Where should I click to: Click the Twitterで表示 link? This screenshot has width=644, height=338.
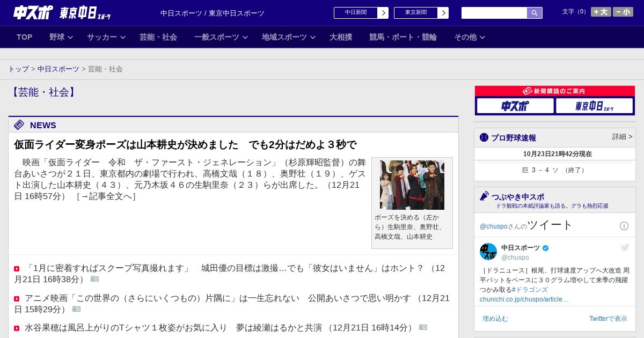point(608,319)
